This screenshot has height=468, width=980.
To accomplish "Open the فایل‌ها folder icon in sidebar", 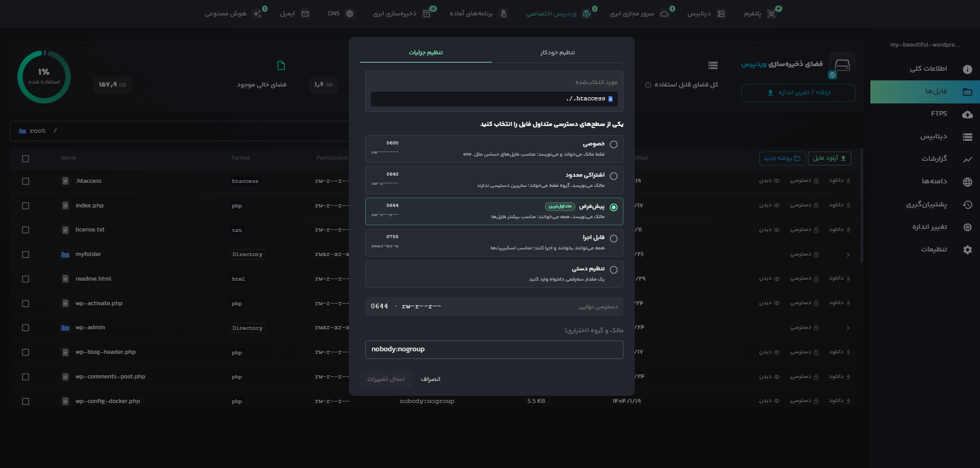I will 967,92.
